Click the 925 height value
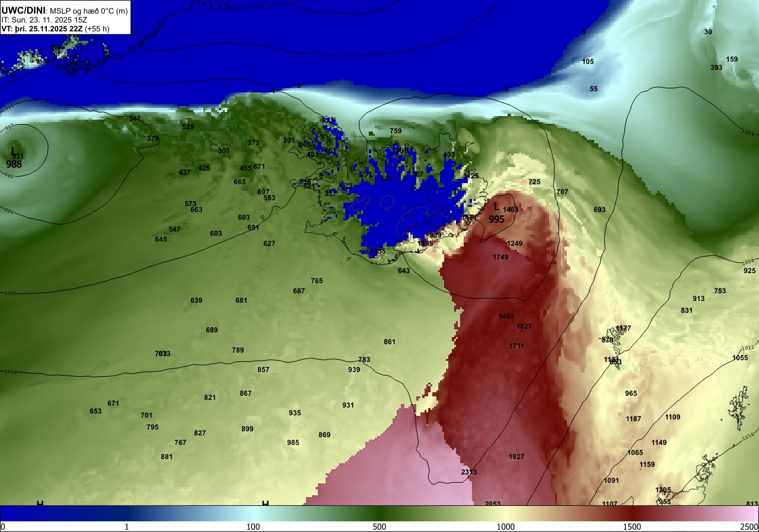The image size is (759, 532). coord(750,271)
